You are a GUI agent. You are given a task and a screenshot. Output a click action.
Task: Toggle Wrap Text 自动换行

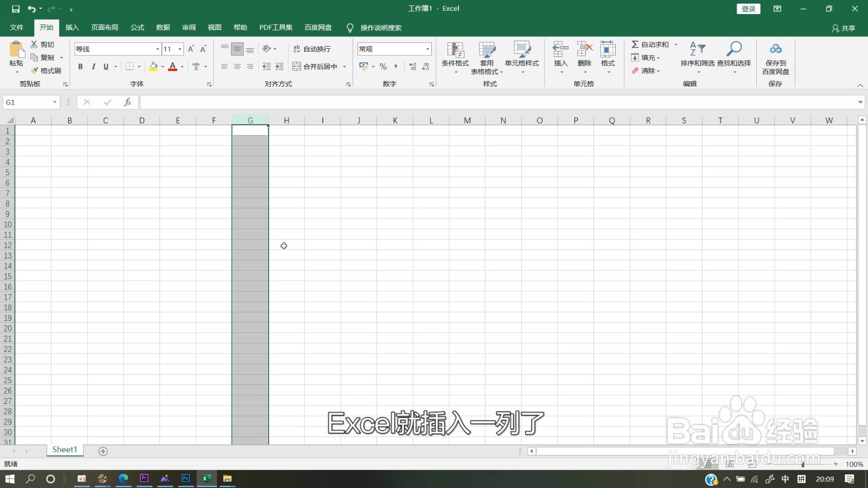[x=312, y=49]
